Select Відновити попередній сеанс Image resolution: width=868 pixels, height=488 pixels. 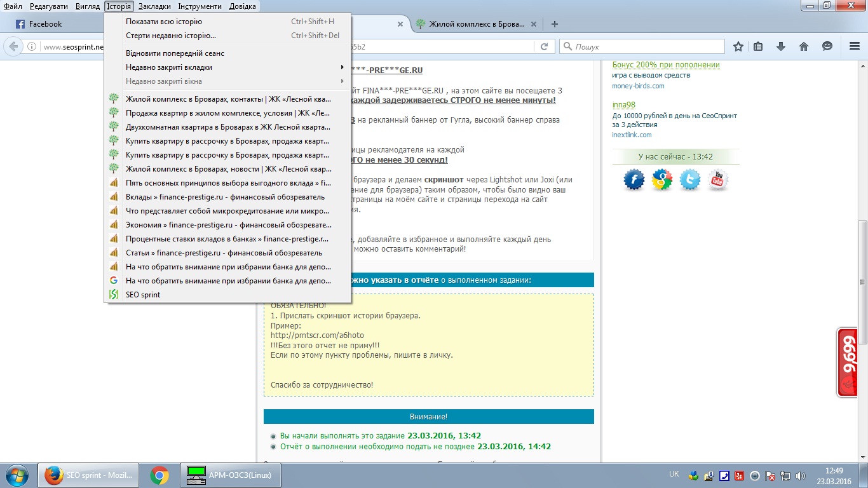point(228,53)
